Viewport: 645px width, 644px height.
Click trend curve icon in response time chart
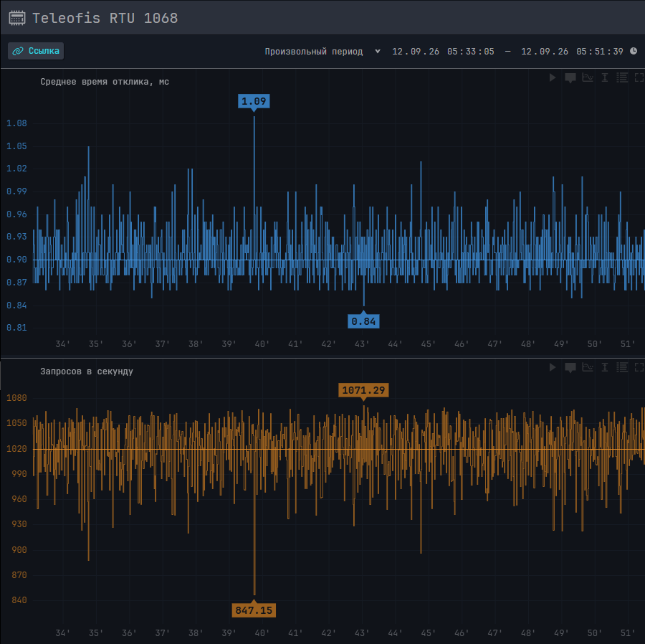click(588, 77)
